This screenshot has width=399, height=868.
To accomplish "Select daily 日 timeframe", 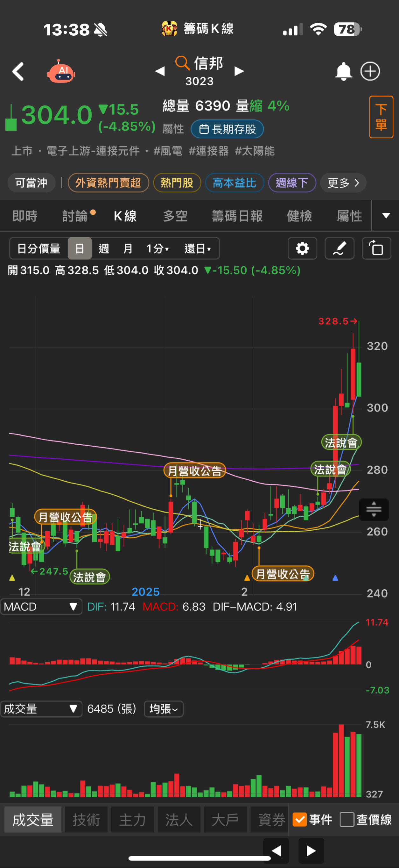I will point(80,248).
